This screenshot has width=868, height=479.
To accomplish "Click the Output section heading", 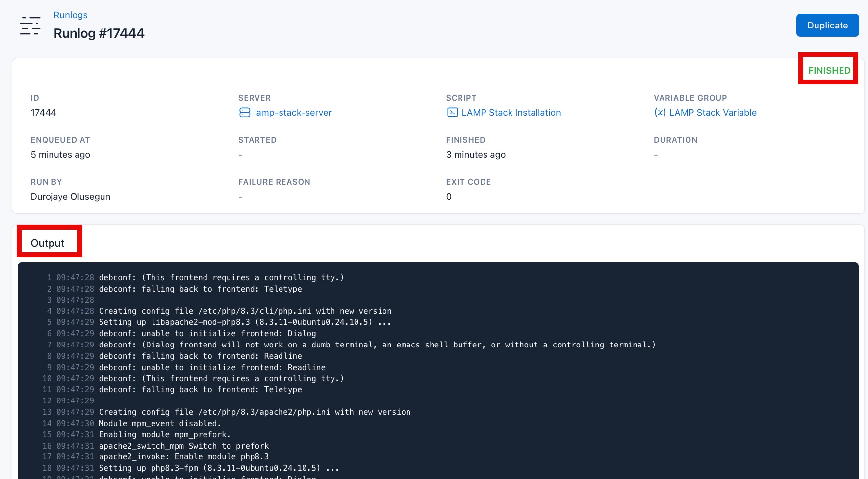I will (48, 242).
